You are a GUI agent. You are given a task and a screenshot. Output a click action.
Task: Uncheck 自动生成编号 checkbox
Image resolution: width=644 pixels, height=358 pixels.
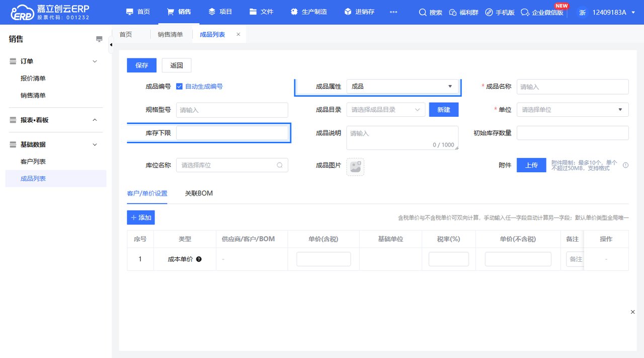[x=179, y=87]
